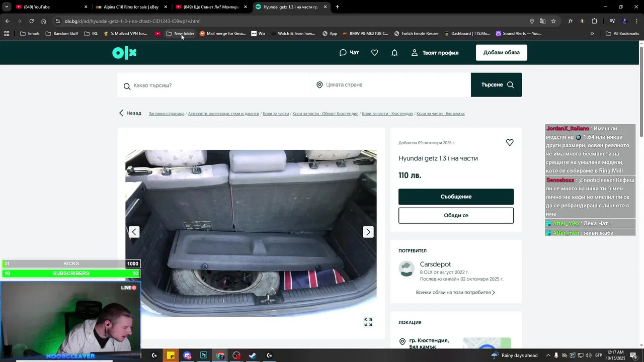644x362 pixels.
Task: Open the Random Stuff bookmark folder
Action: pos(62,34)
